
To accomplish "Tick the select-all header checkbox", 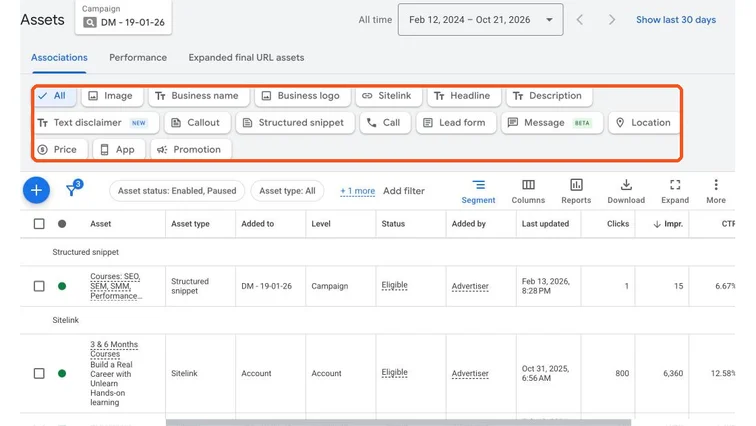I will 39,224.
